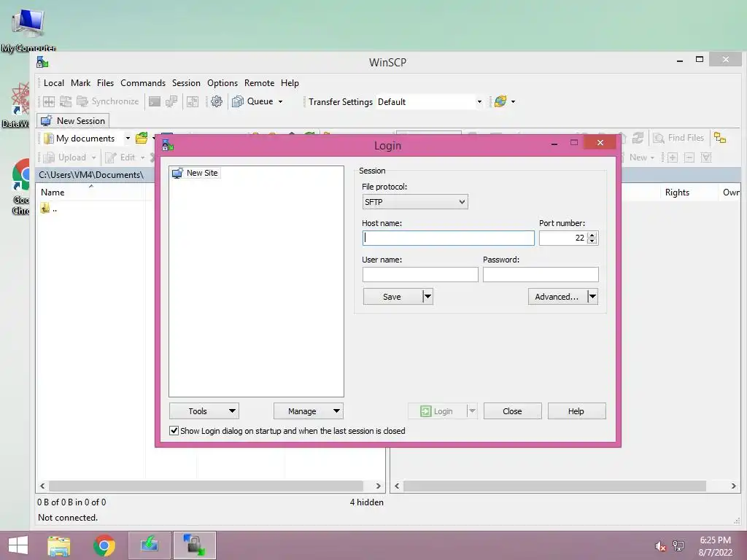Viewport: 747px width, 560px height.
Task: Expand the Advanced button dropdown arrow
Action: (x=592, y=297)
